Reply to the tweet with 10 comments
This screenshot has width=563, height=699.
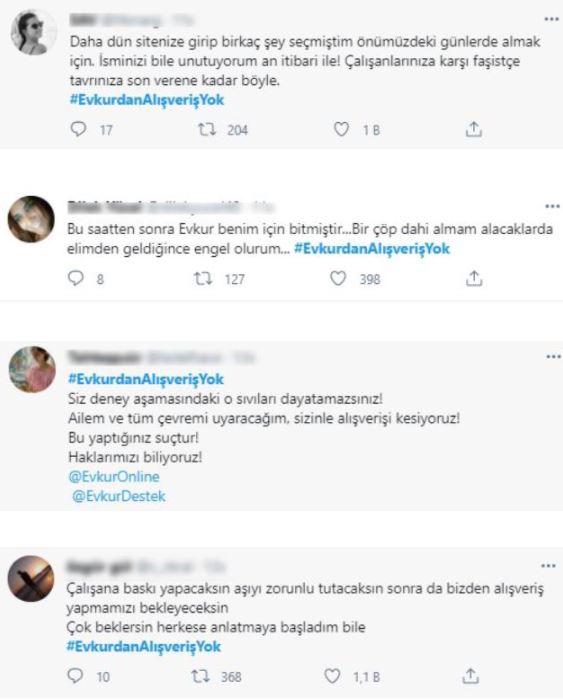tap(75, 676)
